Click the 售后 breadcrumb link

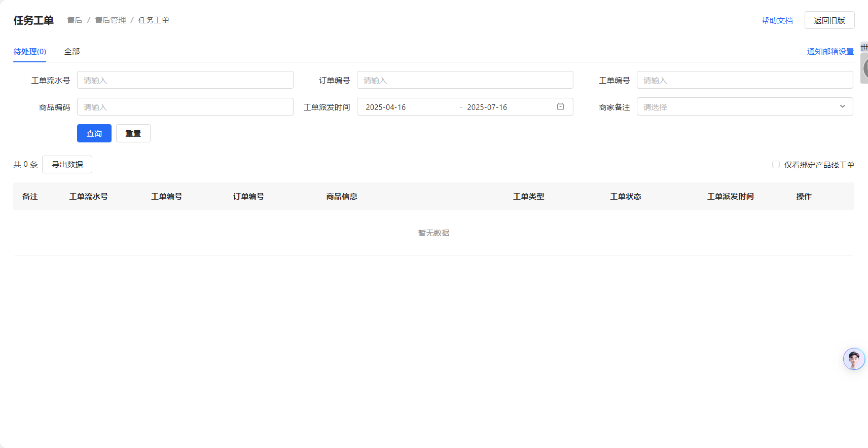coord(75,20)
